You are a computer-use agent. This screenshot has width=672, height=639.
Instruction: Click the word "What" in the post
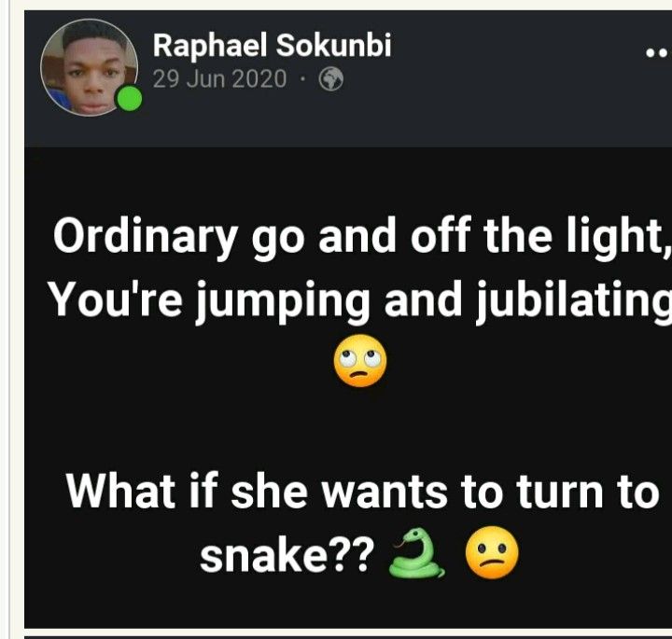[x=120, y=491]
